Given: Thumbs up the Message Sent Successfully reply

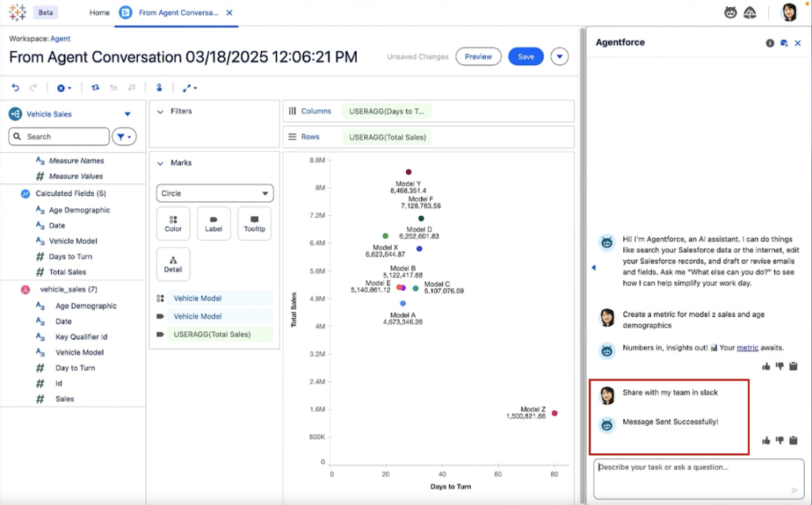Looking at the screenshot, I should tap(766, 441).
